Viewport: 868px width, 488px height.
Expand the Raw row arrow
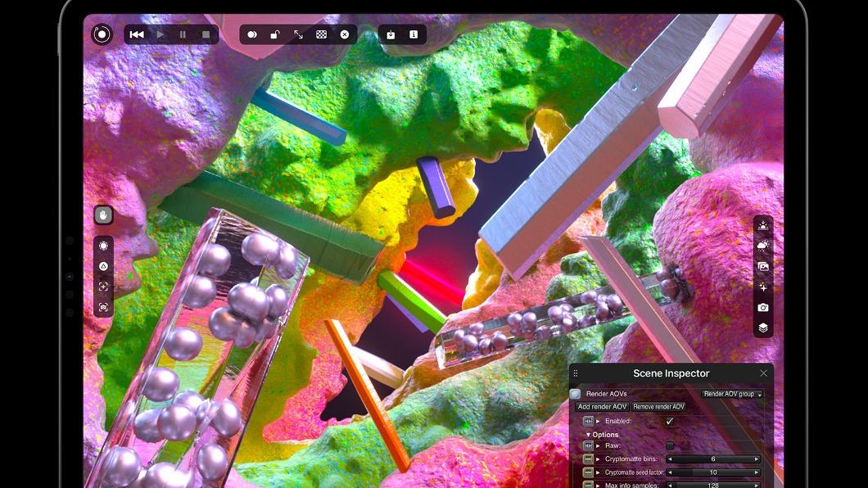coord(598,445)
